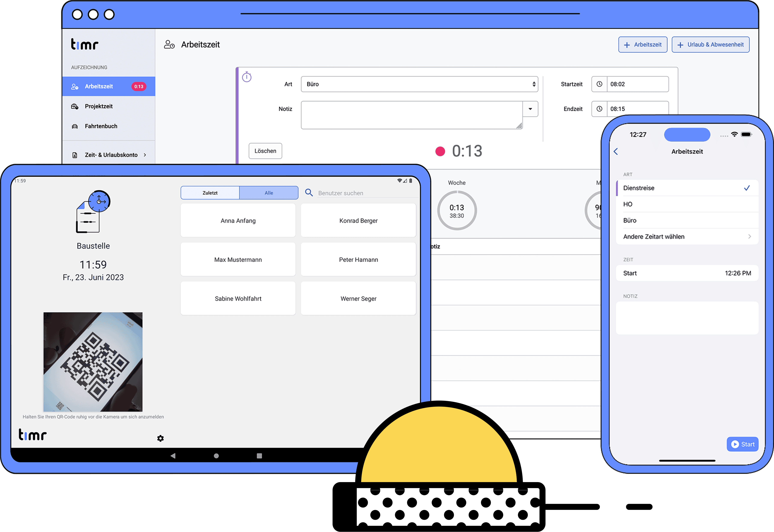Click the + Arbeitszeit button
The height and width of the screenshot is (532, 774).
[x=643, y=45]
